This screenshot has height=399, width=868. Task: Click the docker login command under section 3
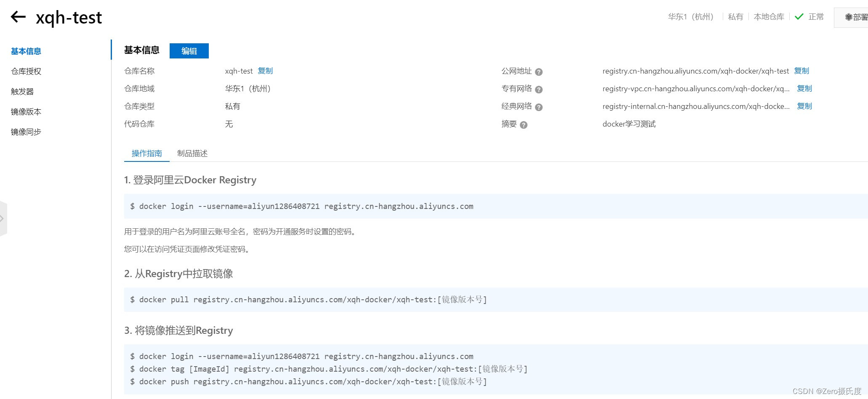[302, 357]
